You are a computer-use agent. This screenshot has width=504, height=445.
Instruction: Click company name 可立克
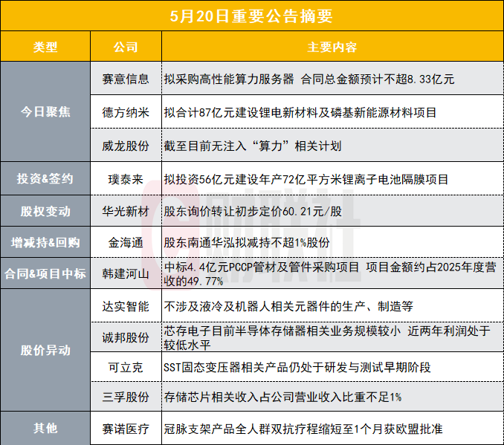126,367
